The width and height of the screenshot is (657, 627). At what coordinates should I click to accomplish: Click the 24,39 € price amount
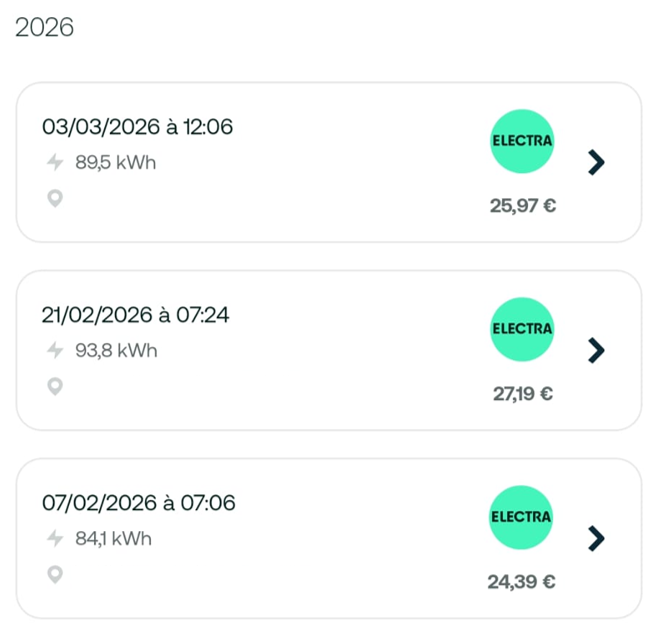click(x=522, y=582)
